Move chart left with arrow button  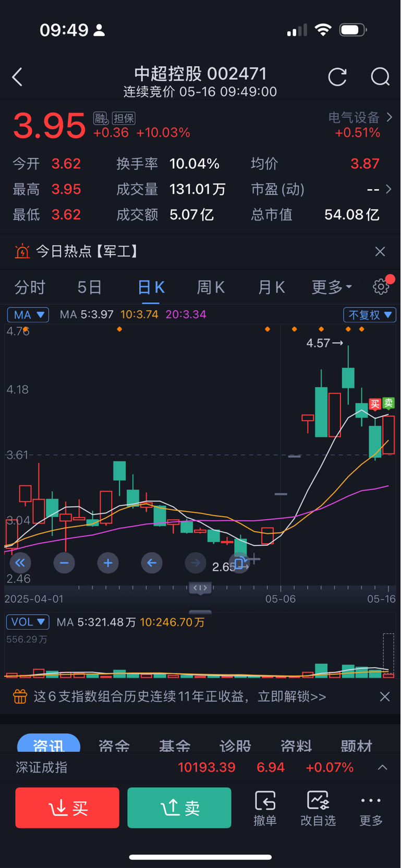click(152, 563)
